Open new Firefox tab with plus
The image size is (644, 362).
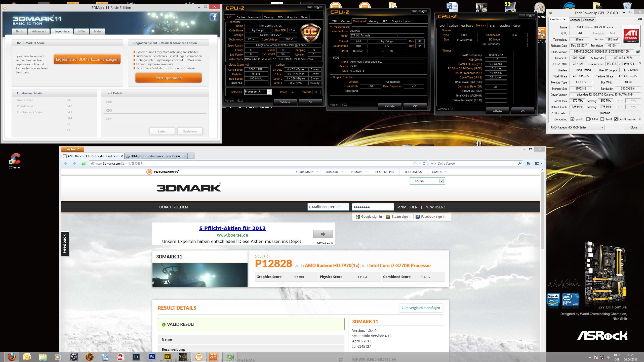click(x=191, y=156)
